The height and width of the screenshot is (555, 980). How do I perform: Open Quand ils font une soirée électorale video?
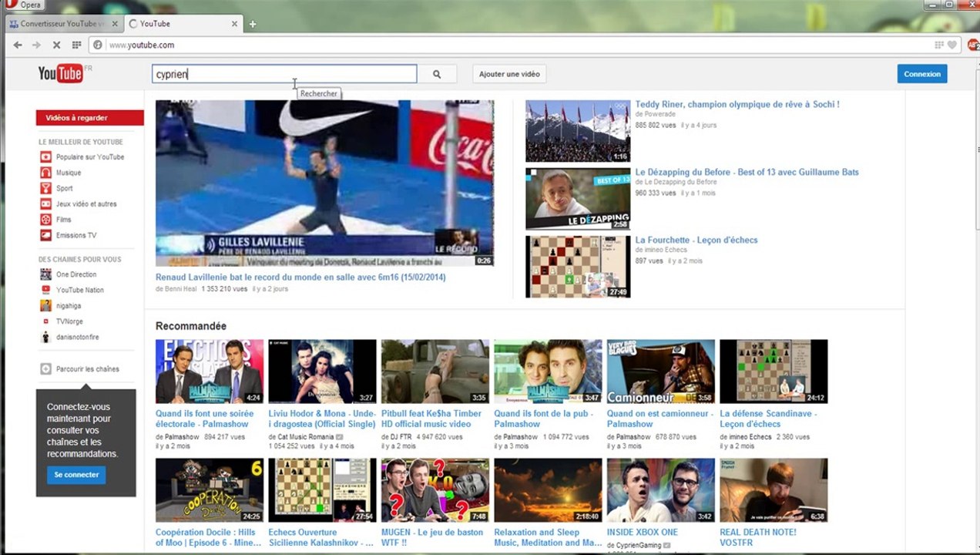[206, 419]
